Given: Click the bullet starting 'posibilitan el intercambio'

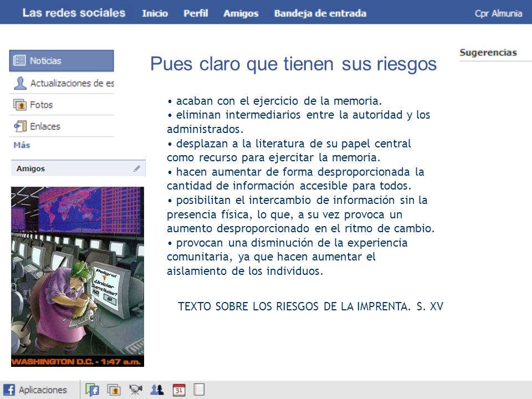Looking at the screenshot, I should [300, 214].
